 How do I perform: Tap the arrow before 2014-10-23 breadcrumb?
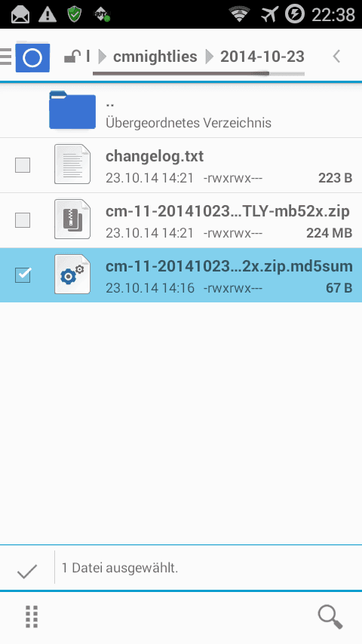(x=210, y=57)
